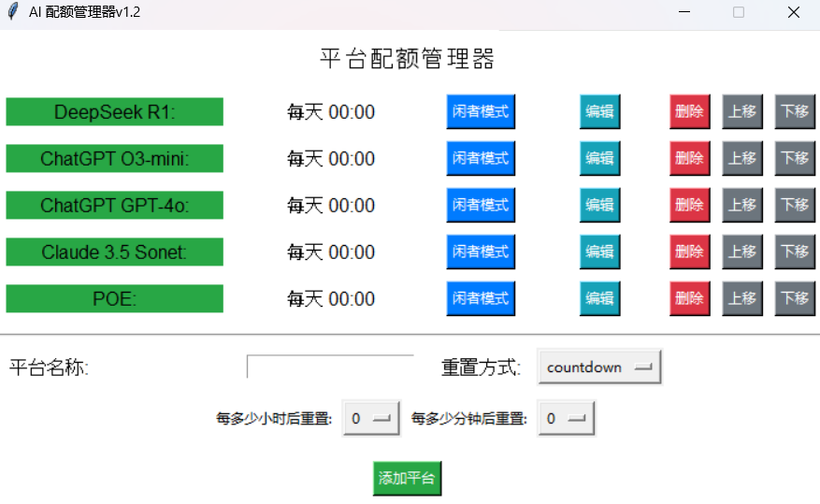Click the 平台配额管理器 heading
Image resolution: width=820 pixels, height=504 pixels.
point(407,58)
